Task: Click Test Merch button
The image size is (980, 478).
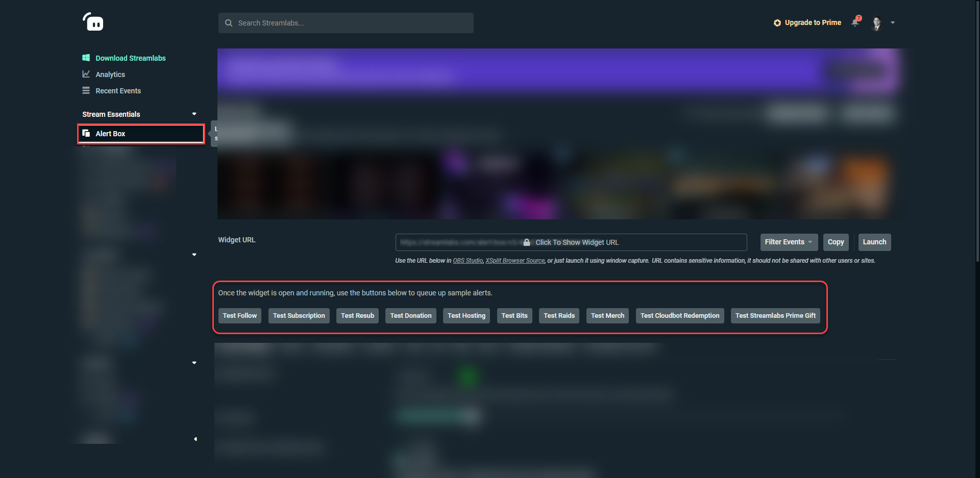Action: click(607, 316)
